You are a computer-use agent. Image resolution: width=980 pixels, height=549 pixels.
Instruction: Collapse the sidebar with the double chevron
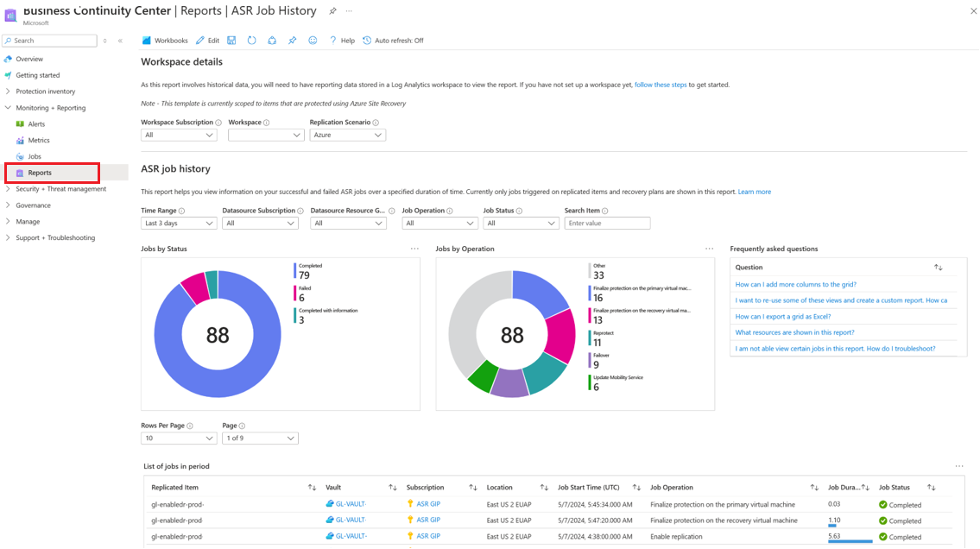tap(120, 41)
